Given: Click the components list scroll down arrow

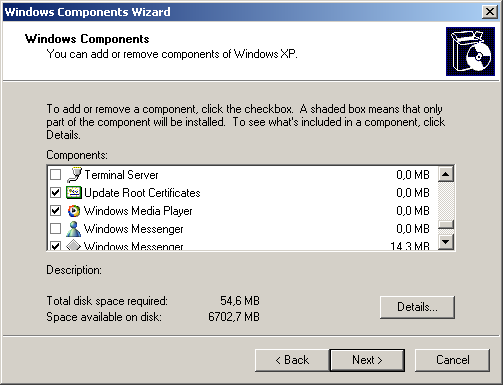Looking at the screenshot, I should [x=446, y=242].
